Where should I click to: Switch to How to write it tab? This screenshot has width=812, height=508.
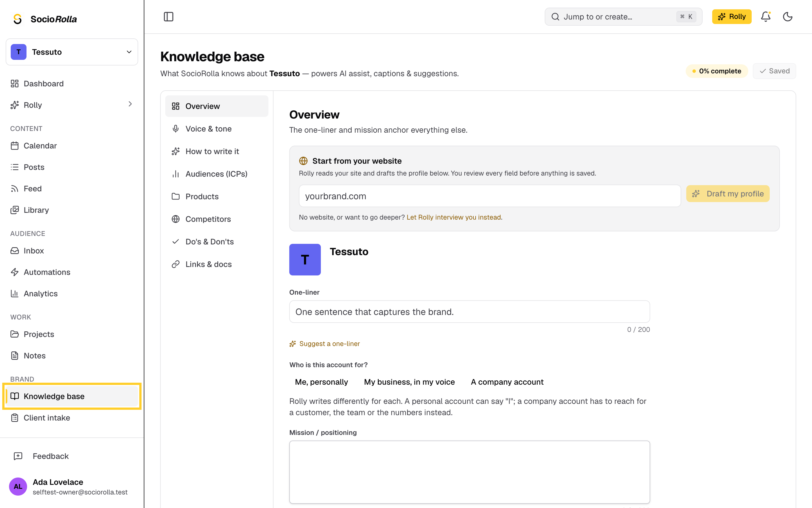click(217, 151)
